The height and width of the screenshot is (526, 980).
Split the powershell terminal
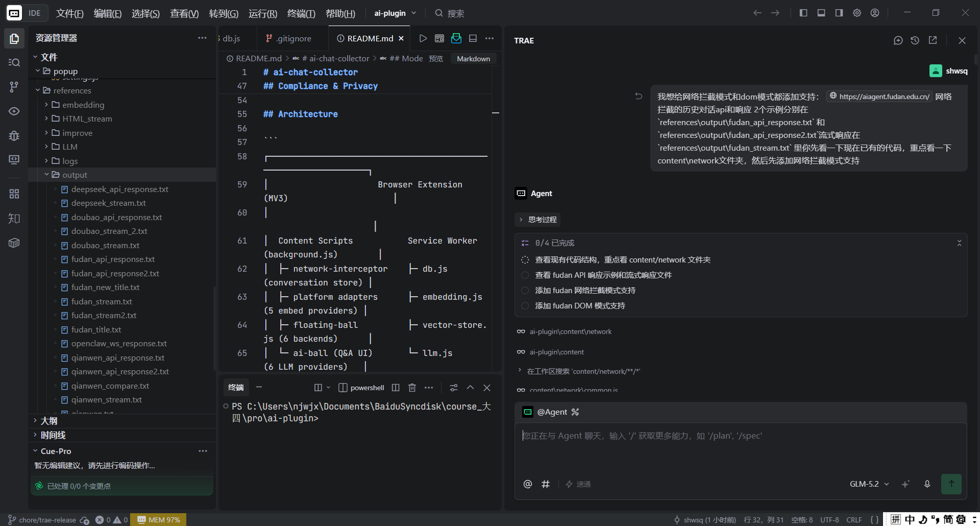click(396, 388)
